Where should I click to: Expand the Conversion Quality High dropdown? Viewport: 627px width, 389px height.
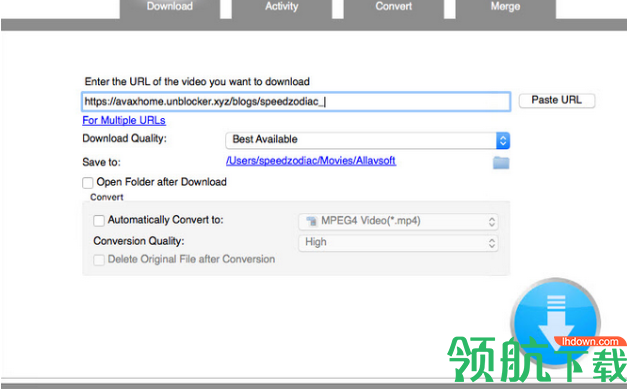[x=398, y=243]
